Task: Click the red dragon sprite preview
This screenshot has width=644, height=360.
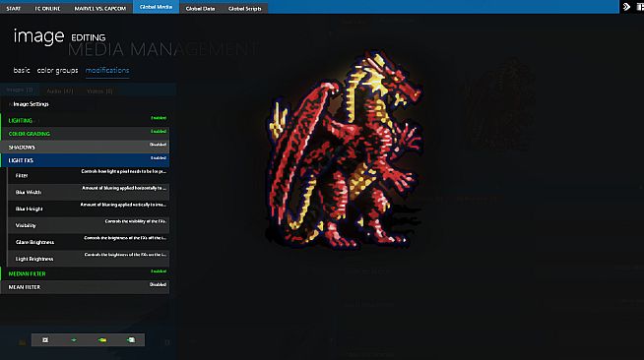Action: [x=345, y=150]
